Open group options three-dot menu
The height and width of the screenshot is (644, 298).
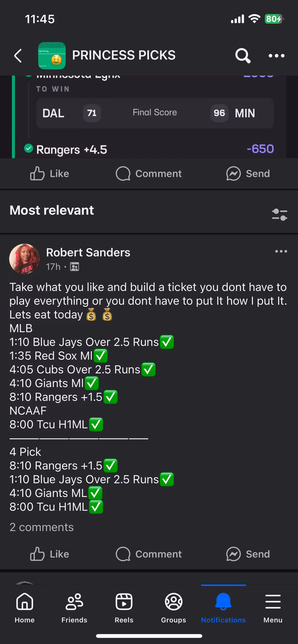pyautogui.click(x=276, y=56)
